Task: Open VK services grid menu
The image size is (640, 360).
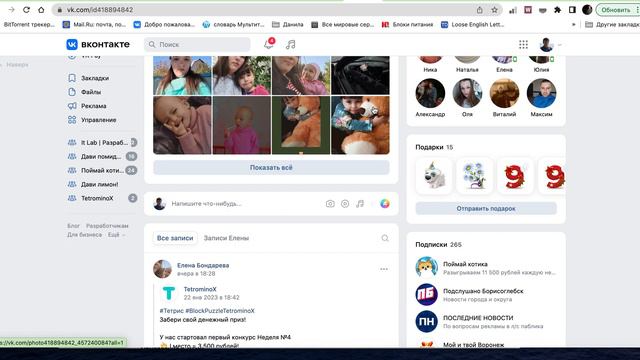Action: click(523, 44)
